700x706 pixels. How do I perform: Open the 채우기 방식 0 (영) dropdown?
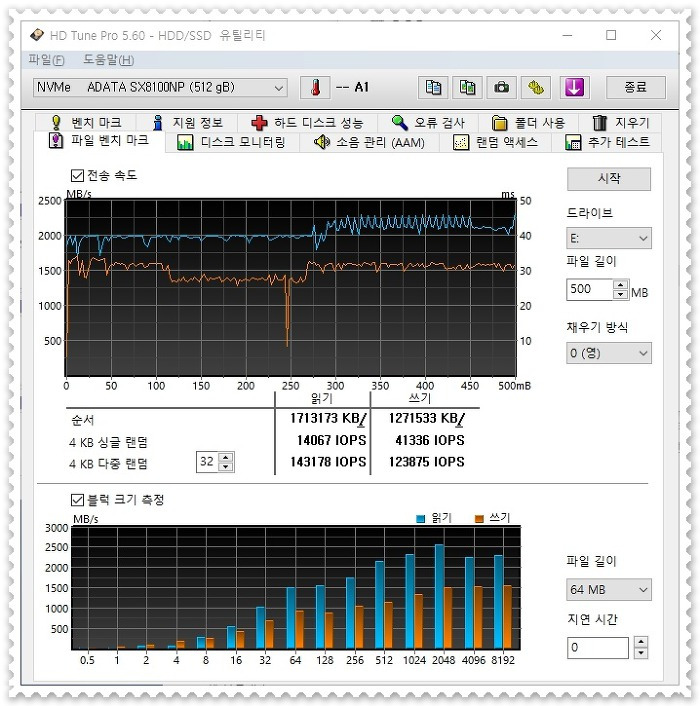[609, 353]
